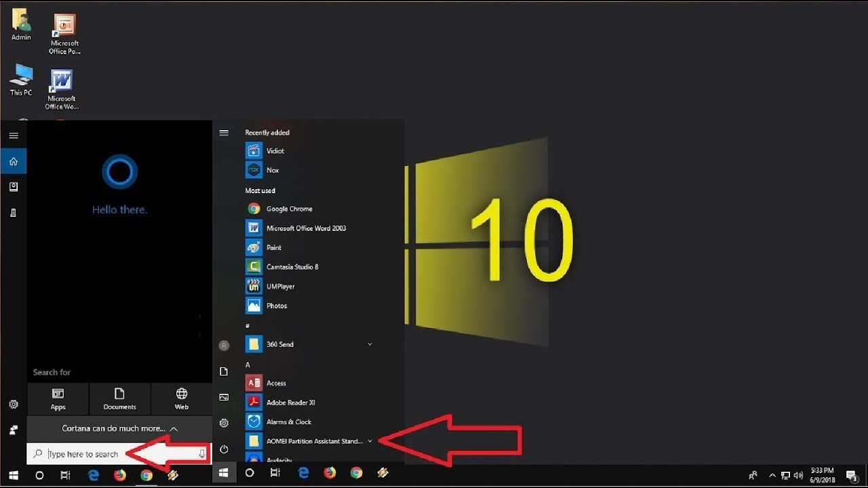
Task: Open the network icon in system tray
Action: 785,475
